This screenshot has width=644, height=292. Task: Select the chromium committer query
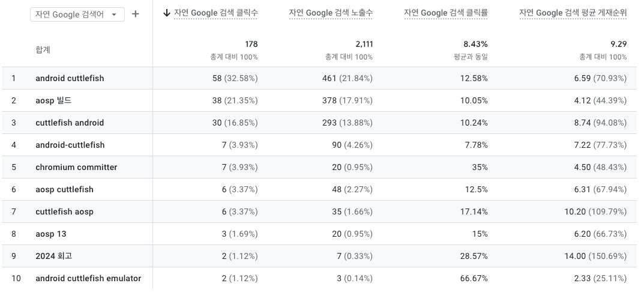tap(76, 167)
